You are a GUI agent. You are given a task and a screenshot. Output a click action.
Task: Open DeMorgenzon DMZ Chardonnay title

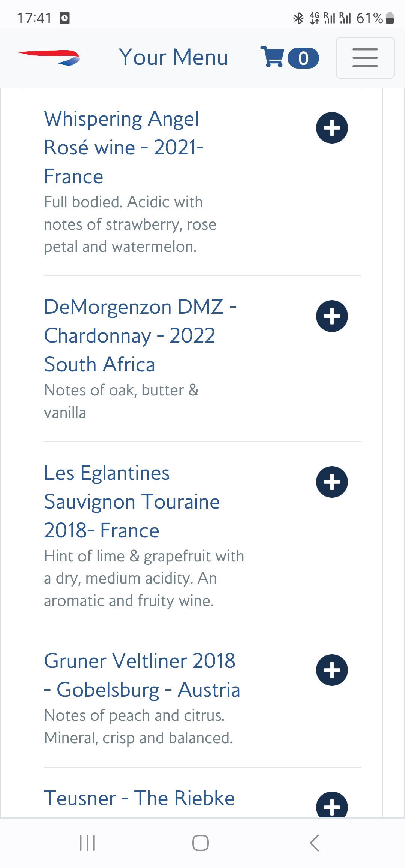point(140,335)
